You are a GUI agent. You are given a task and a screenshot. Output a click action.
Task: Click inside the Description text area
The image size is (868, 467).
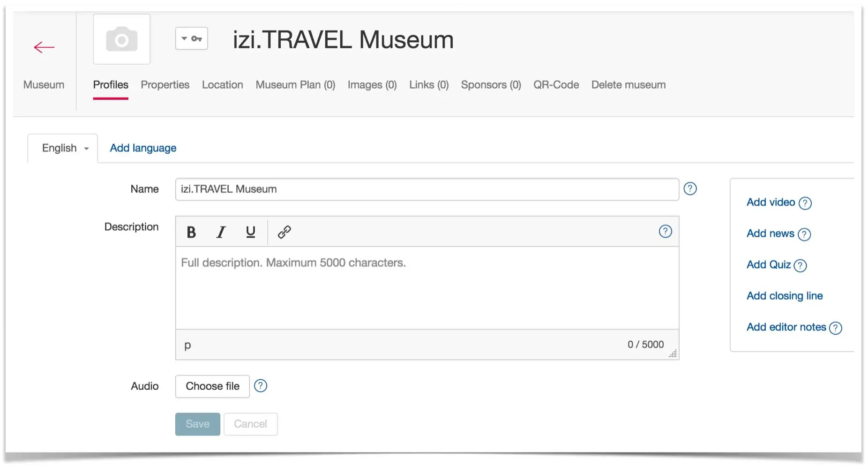coord(427,288)
